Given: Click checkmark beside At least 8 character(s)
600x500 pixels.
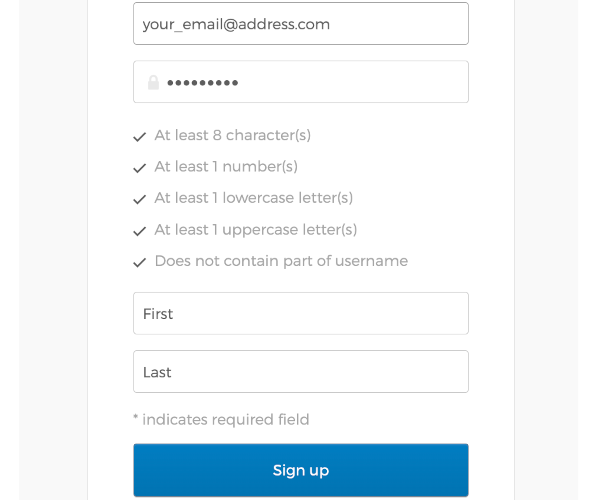Looking at the screenshot, I should pos(140,137).
